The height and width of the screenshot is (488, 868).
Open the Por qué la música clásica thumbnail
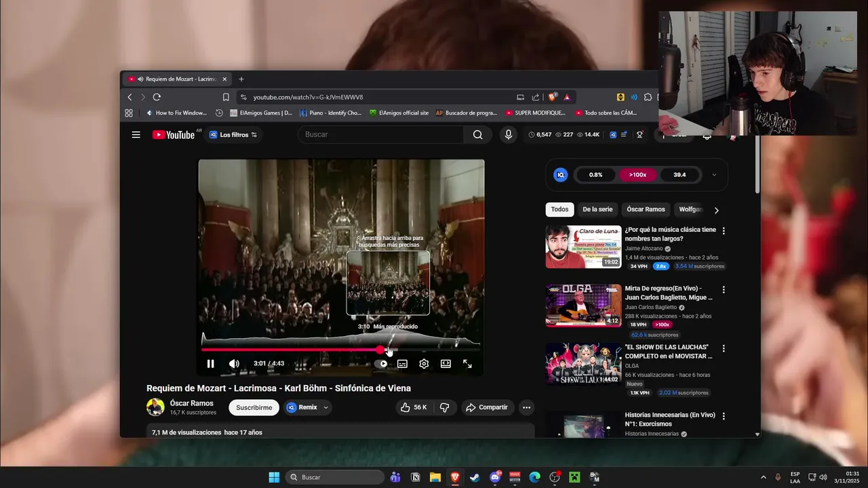point(583,247)
